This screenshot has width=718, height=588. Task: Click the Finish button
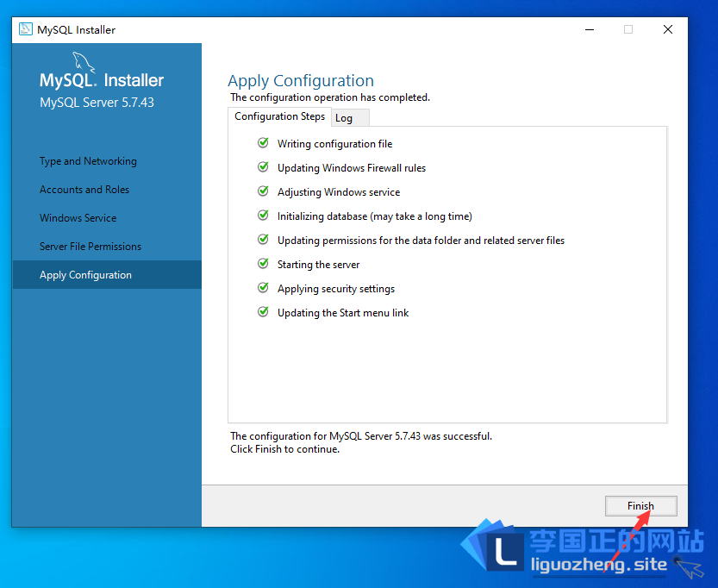click(640, 506)
